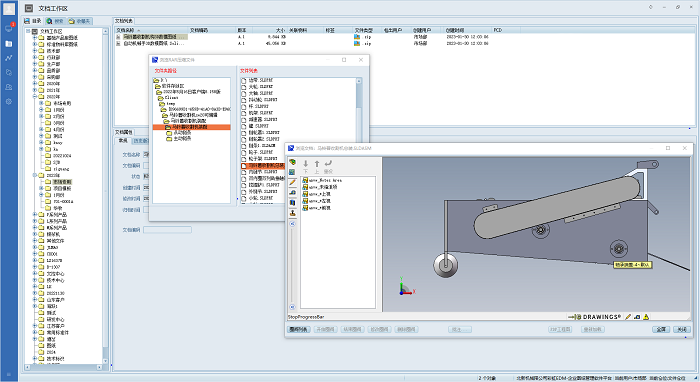Click the 关闭 button in viewer dialog
Viewport: 700px width, 382px height.
coord(682,329)
